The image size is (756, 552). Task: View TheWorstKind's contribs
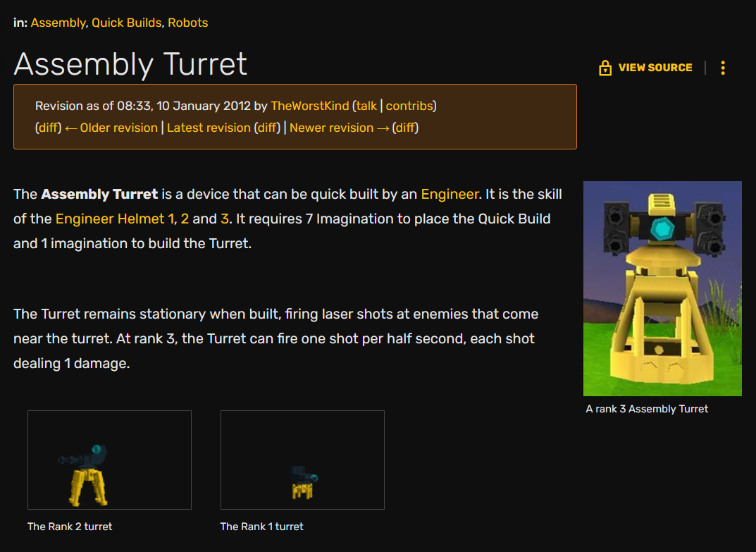tap(410, 106)
